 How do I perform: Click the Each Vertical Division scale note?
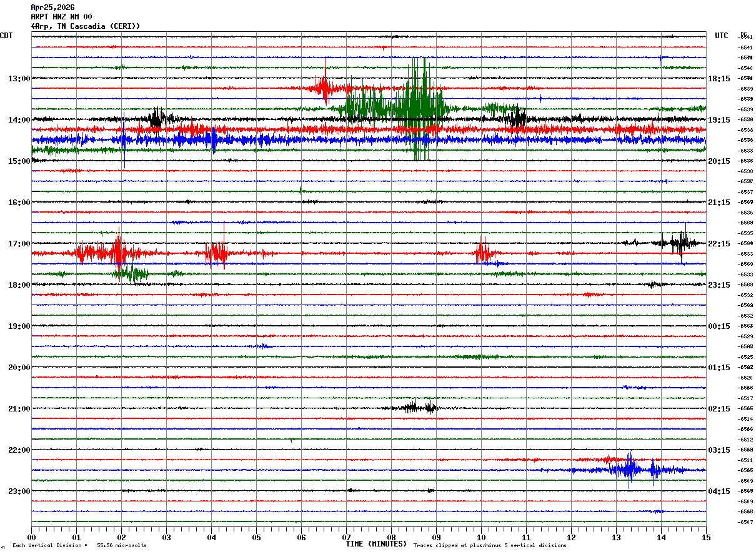pyautogui.click(x=79, y=546)
